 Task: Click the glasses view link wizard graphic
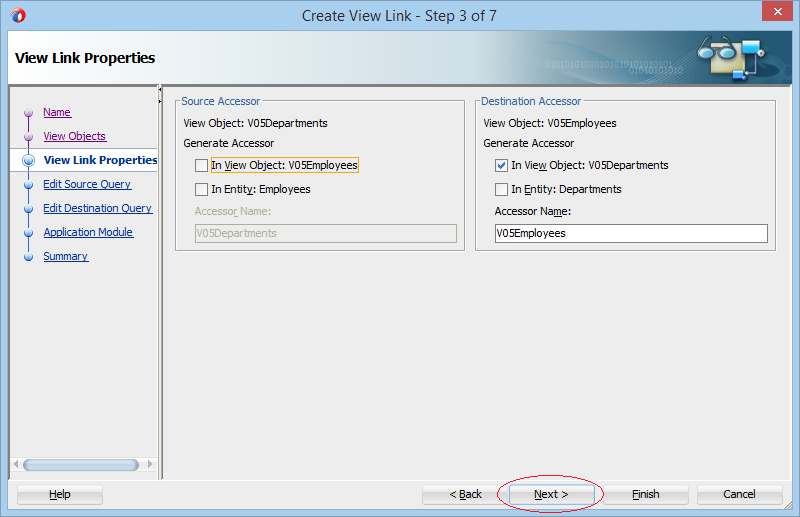[x=731, y=58]
